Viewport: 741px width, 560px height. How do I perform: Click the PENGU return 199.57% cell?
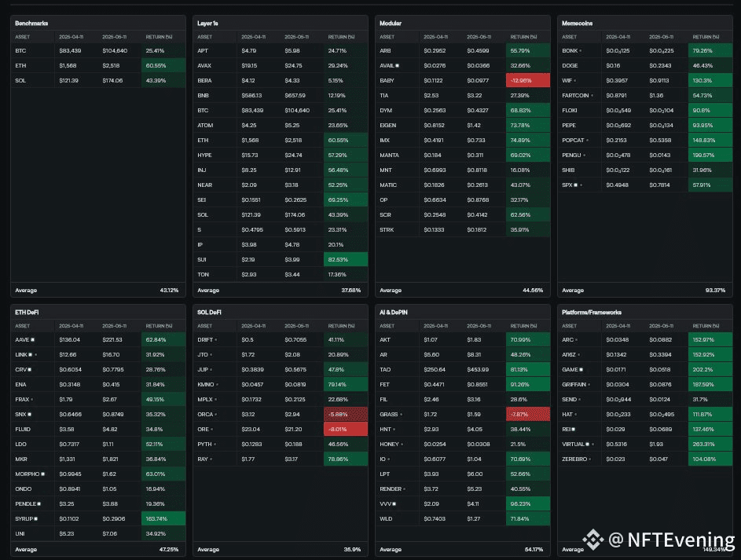click(710, 156)
